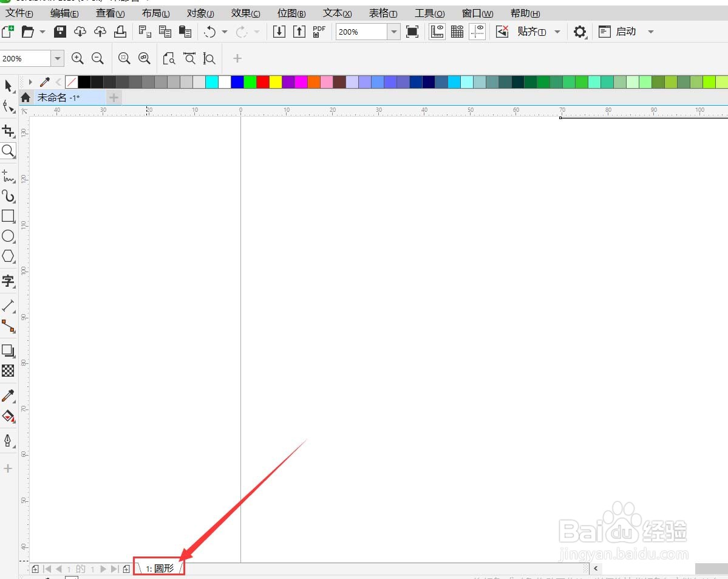Open the 表格 menu
Viewport: 728px width, 579px height.
tap(383, 13)
